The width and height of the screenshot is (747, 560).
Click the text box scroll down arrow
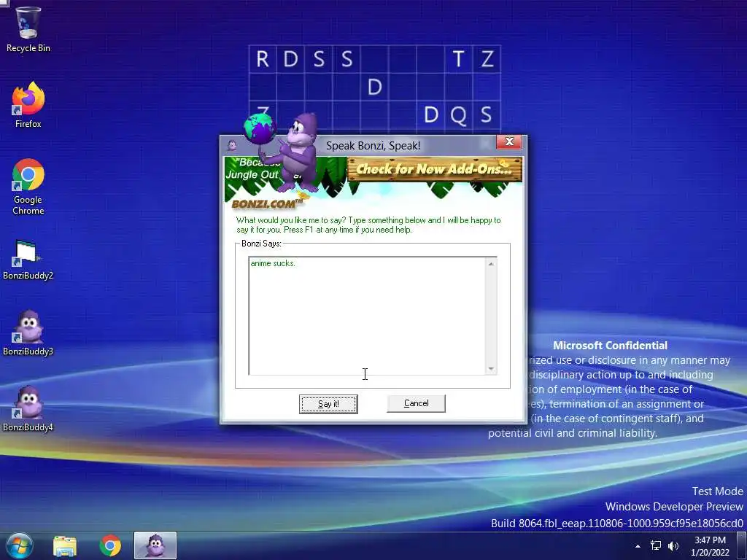click(x=491, y=369)
